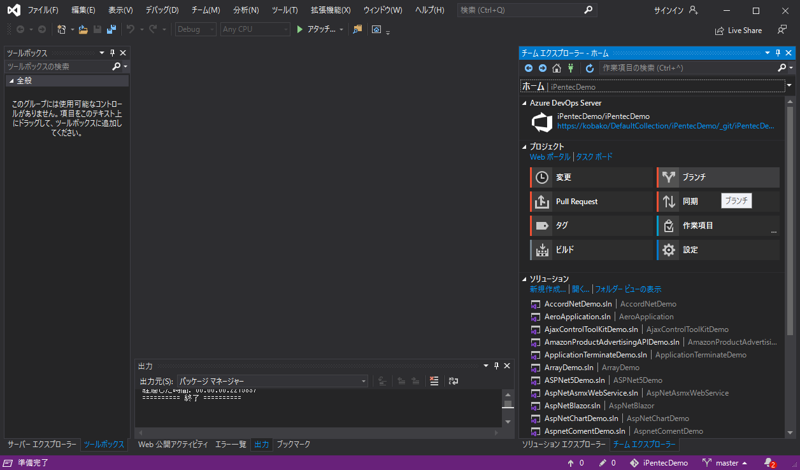800x470 pixels.
Task: Open the new project toolbar icon
Action: (62, 30)
